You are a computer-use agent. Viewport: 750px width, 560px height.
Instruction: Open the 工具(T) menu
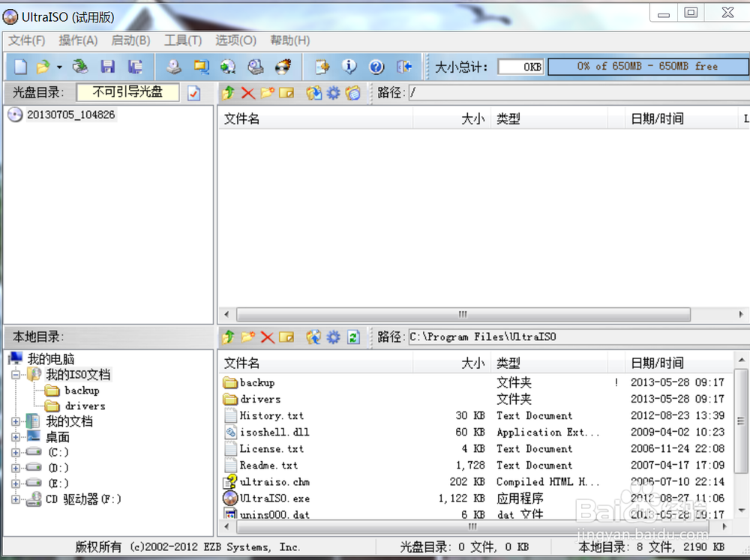(183, 40)
